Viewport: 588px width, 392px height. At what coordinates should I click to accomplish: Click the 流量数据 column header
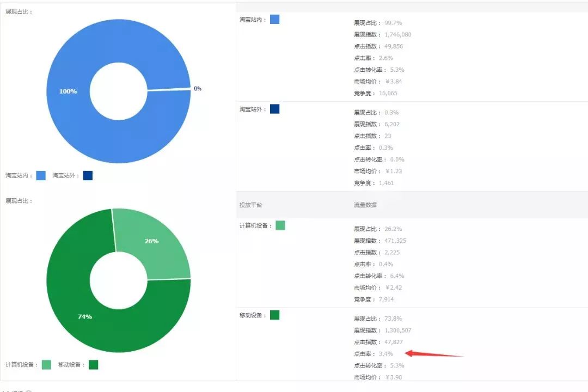tap(365, 205)
